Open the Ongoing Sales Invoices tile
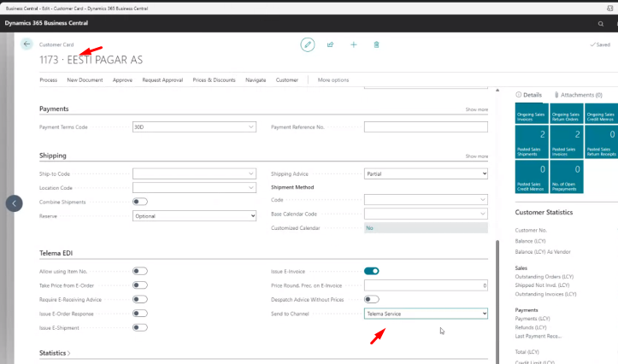 point(532,114)
